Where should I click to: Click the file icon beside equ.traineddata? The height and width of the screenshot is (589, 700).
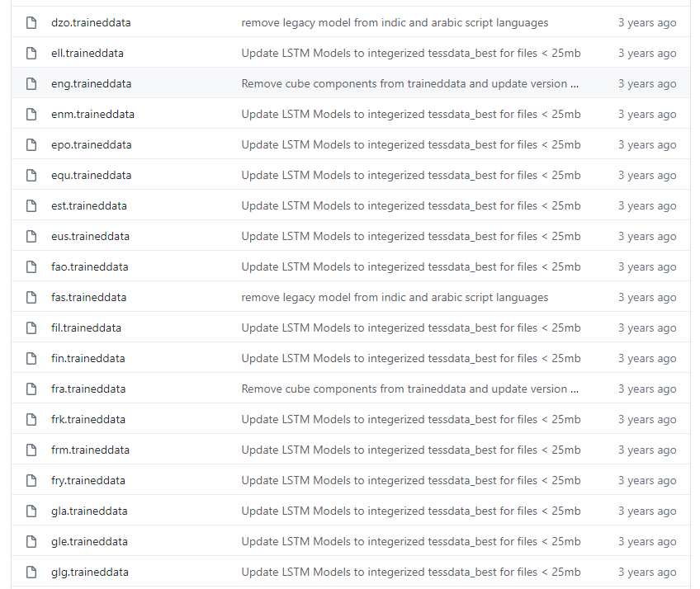31,175
